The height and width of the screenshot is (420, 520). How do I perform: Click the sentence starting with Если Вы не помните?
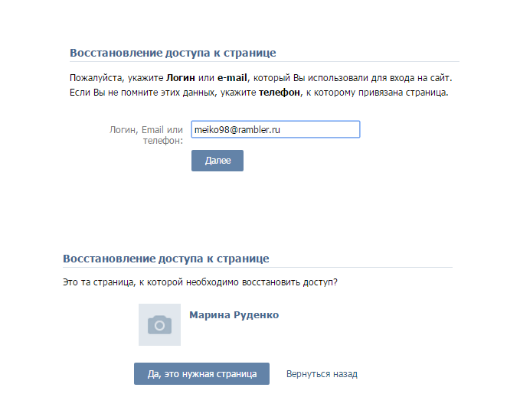[x=259, y=93]
